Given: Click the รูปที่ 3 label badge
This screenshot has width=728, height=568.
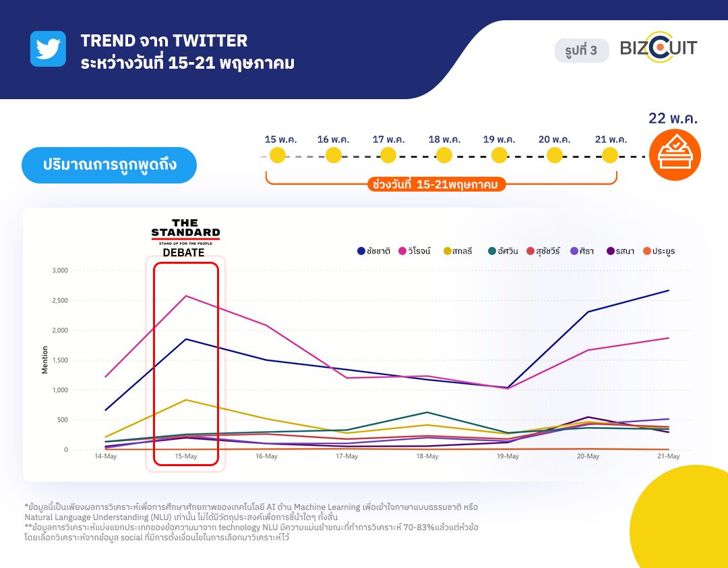Looking at the screenshot, I should click(582, 50).
